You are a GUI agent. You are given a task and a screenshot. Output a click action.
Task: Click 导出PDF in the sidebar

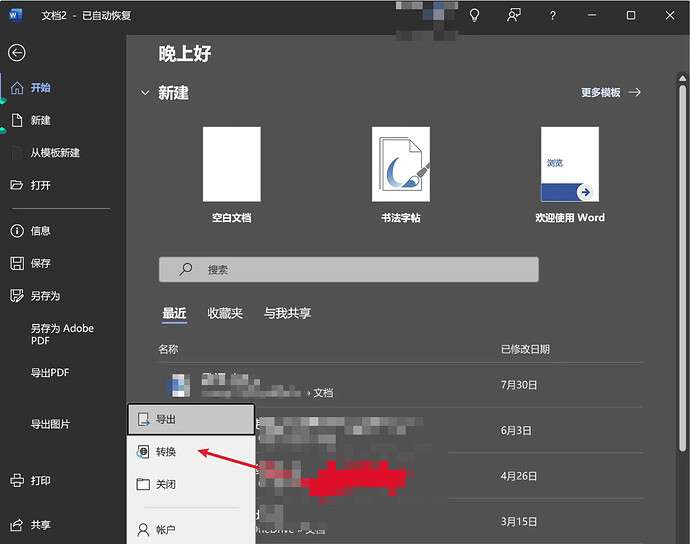tap(50, 372)
